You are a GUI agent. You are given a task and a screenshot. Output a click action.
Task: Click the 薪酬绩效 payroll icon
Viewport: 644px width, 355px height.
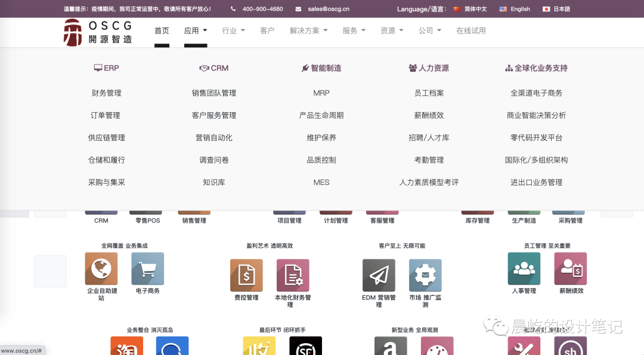pyautogui.click(x=570, y=268)
